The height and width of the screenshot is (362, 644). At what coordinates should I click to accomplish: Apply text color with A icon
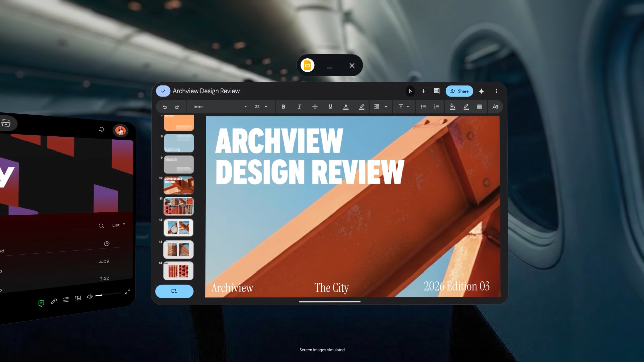click(346, 107)
